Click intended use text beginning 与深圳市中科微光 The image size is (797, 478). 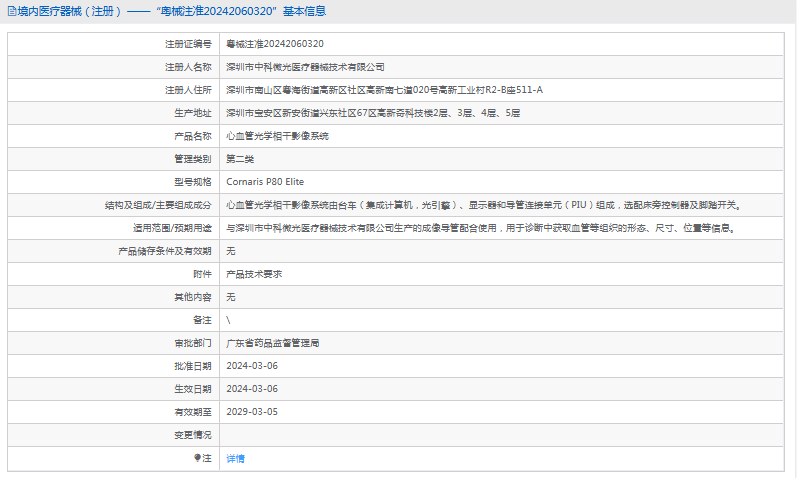(482, 228)
